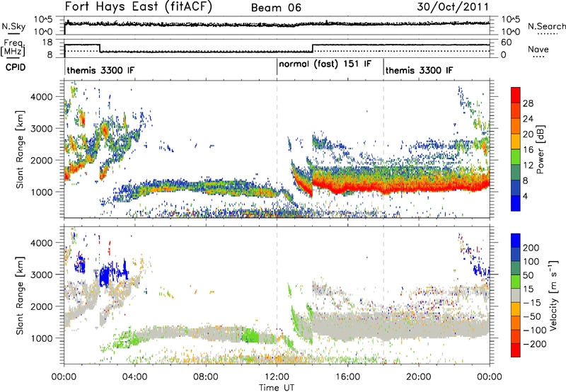566x392 pixels.
Task: Click the 1000 tick label in power panel
Action: [x=42, y=192]
